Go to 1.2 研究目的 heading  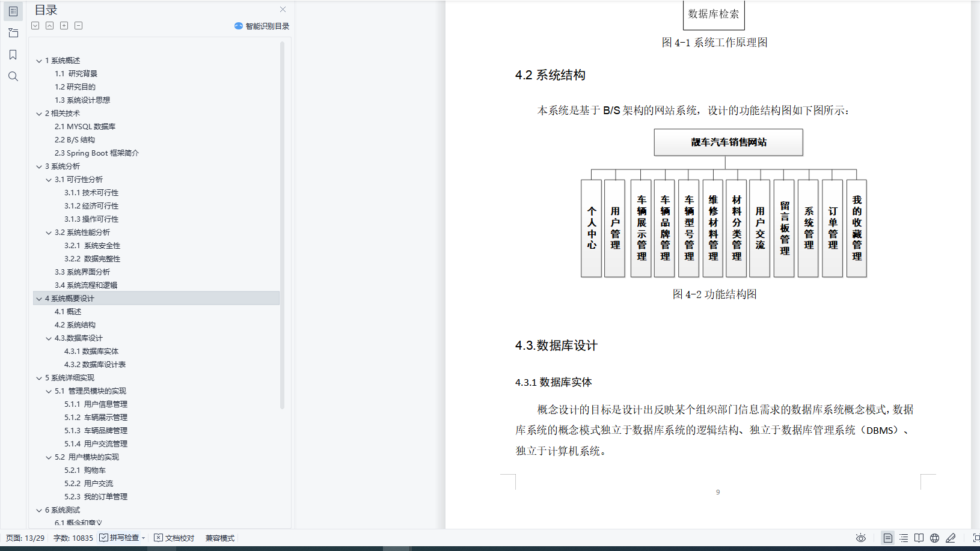click(75, 87)
